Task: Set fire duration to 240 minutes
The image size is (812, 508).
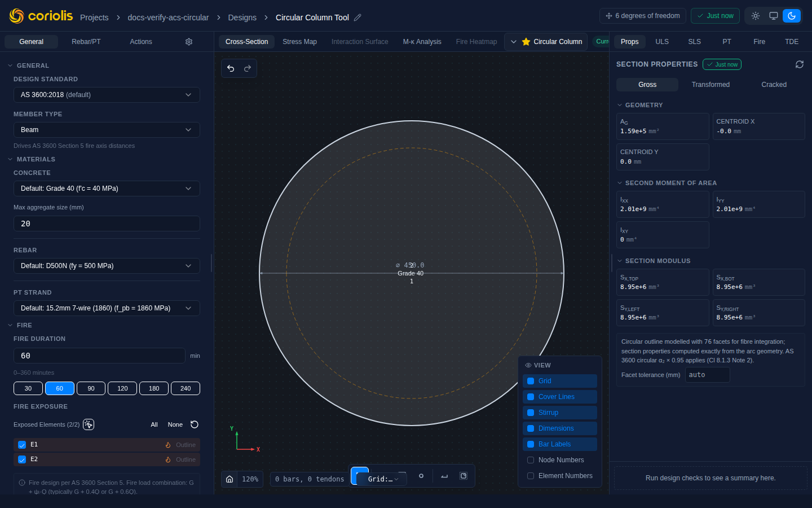Action: click(x=186, y=388)
